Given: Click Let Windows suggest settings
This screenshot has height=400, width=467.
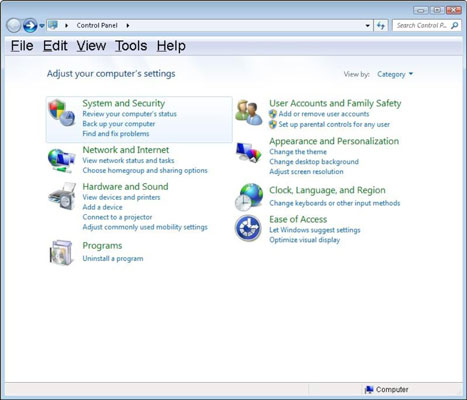Looking at the screenshot, I should [x=315, y=230].
